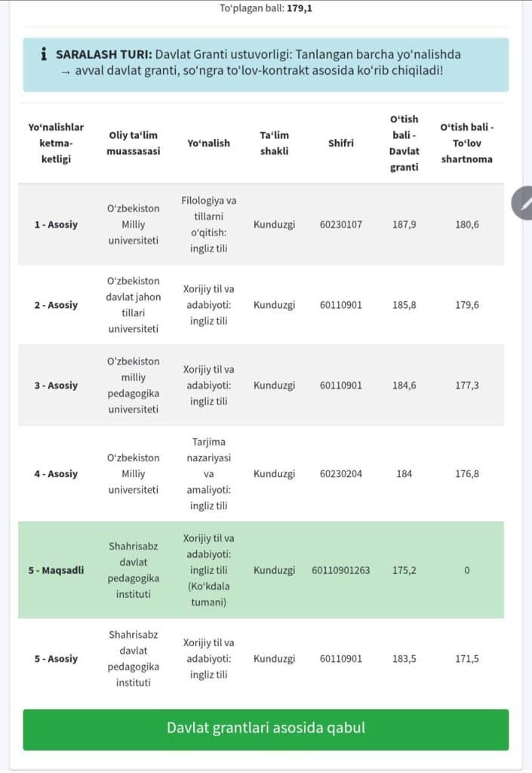Click the 2 - Asosiy row label

click(x=56, y=305)
